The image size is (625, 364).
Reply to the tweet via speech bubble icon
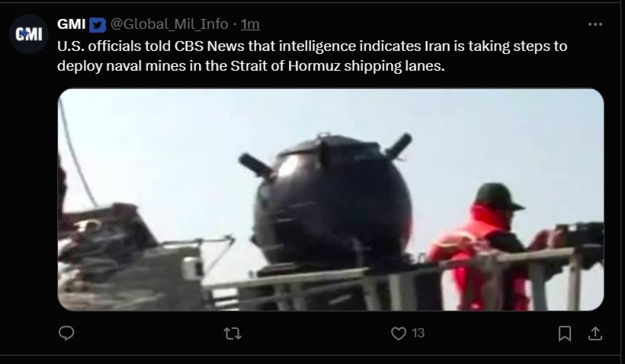[x=66, y=333]
